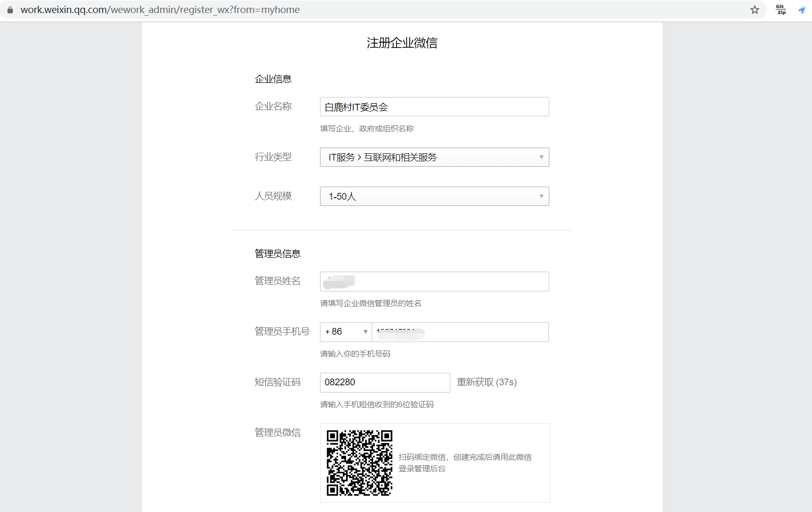Screen dimensions: 812x512
Task: Click the padlock site security icon
Action: coord(10,10)
